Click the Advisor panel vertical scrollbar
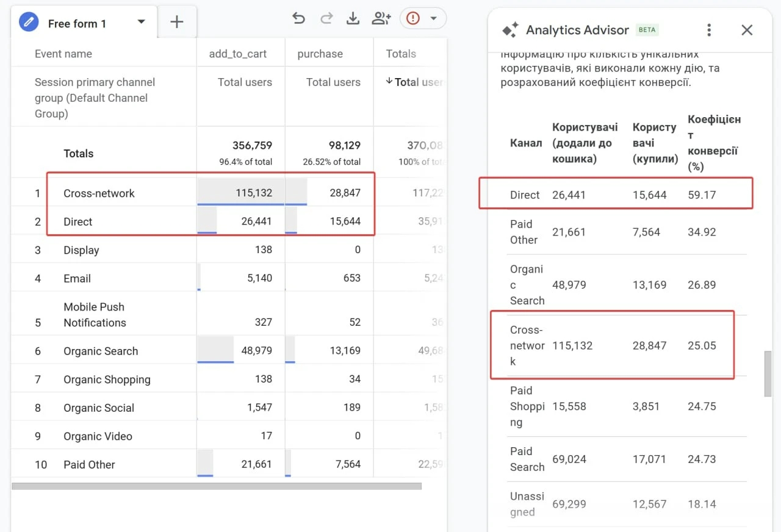781x532 pixels. (x=768, y=373)
